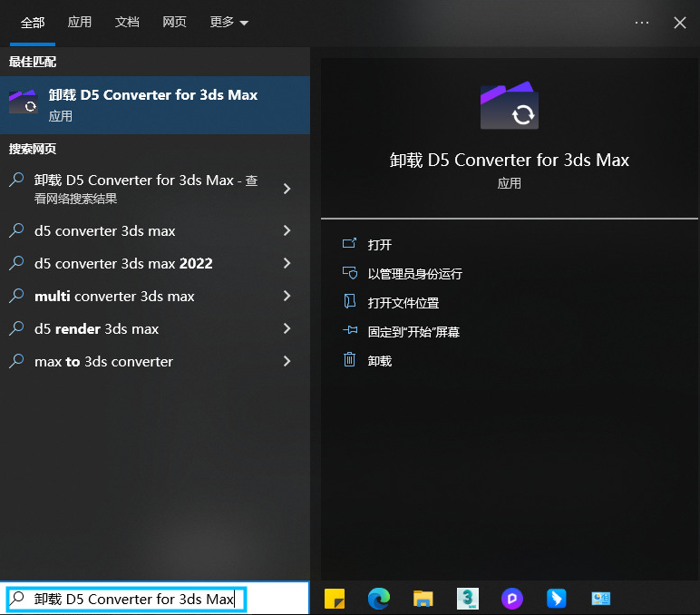Expand the web search results arrow for 卸载 D5 Converter
The width and height of the screenshot is (700, 615).
tap(287, 189)
